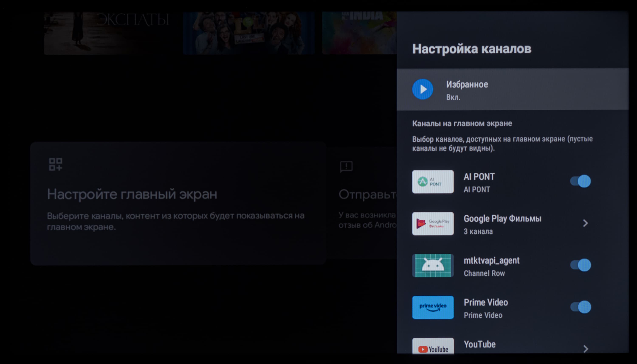
Task: Click the AI PONT app logo
Action: coord(433,182)
